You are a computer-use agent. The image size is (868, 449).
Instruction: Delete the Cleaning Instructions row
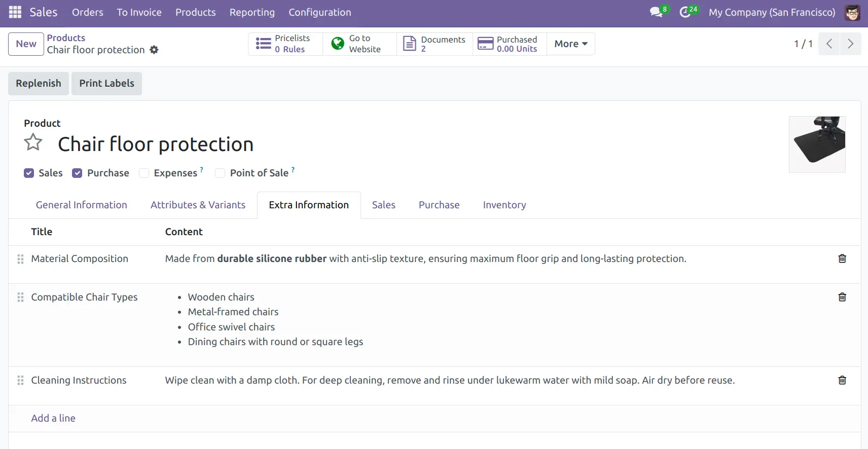842,380
